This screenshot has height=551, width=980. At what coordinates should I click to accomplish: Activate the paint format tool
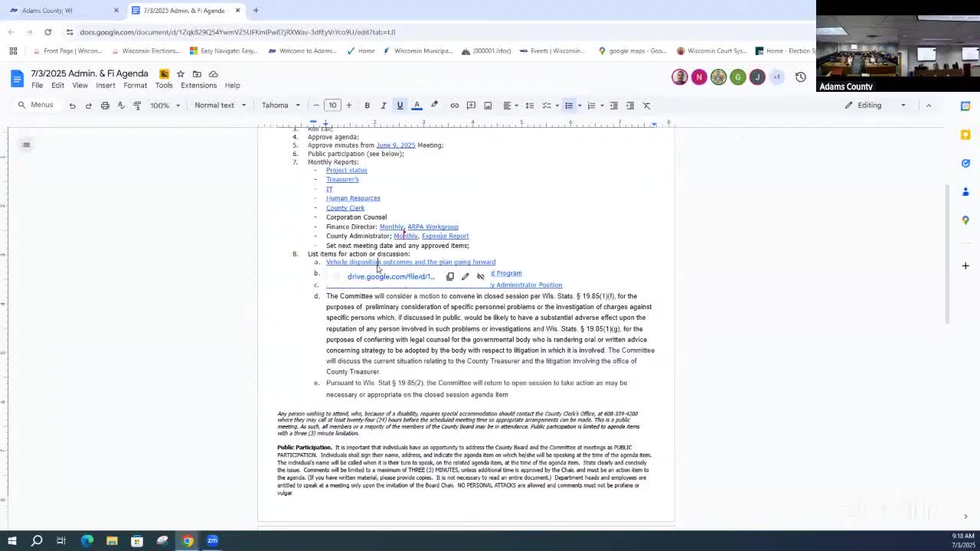point(137,106)
